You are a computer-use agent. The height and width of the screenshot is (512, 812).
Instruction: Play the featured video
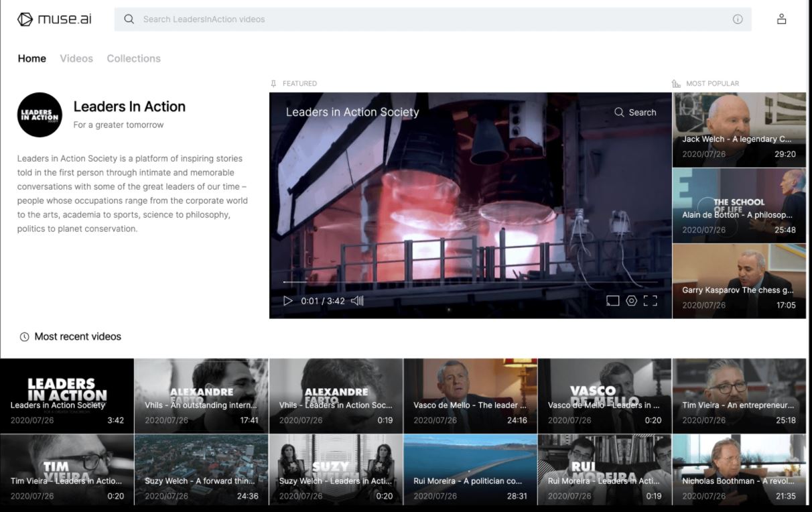(288, 301)
